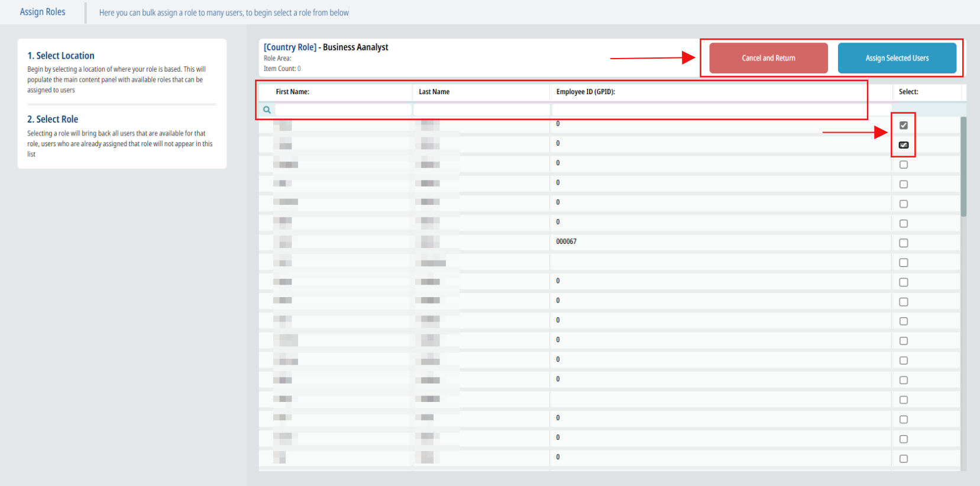Image resolution: width=980 pixels, height=486 pixels.
Task: Click the Role Area: label
Action: coord(277,58)
